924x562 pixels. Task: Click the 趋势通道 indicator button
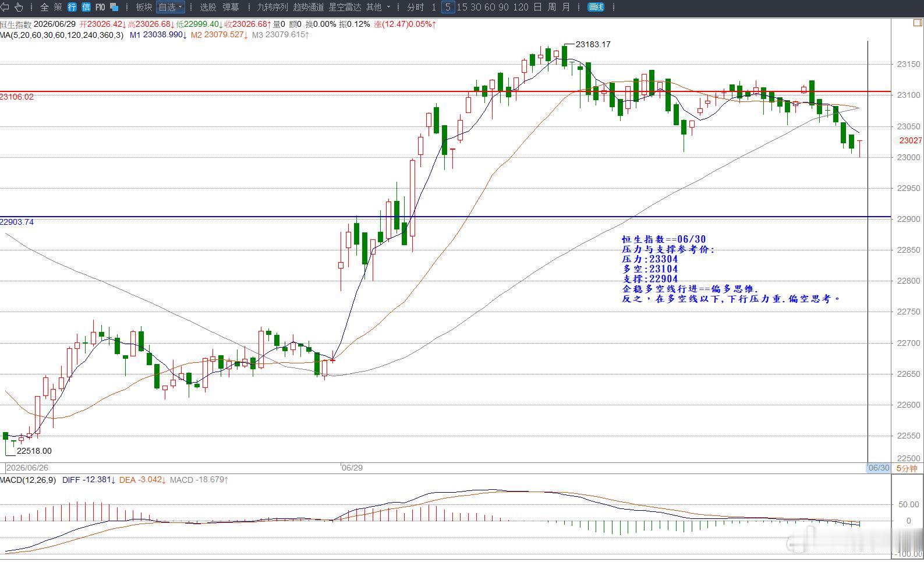click(x=309, y=7)
